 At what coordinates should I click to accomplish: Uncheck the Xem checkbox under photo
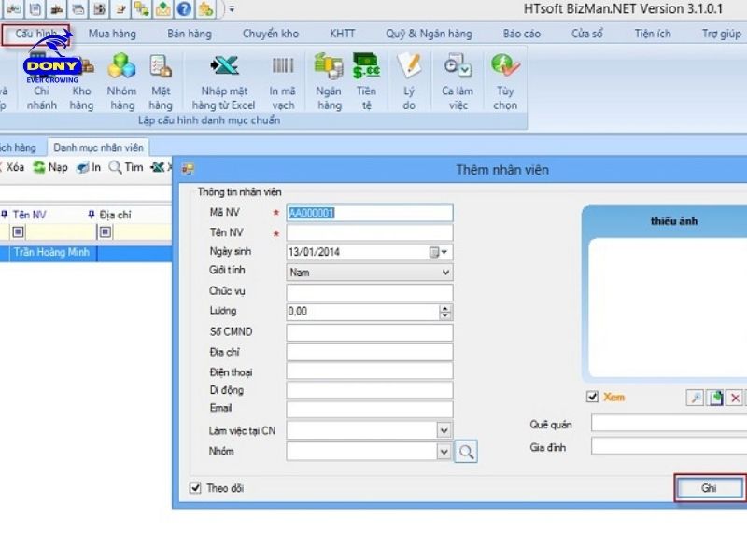click(x=592, y=397)
